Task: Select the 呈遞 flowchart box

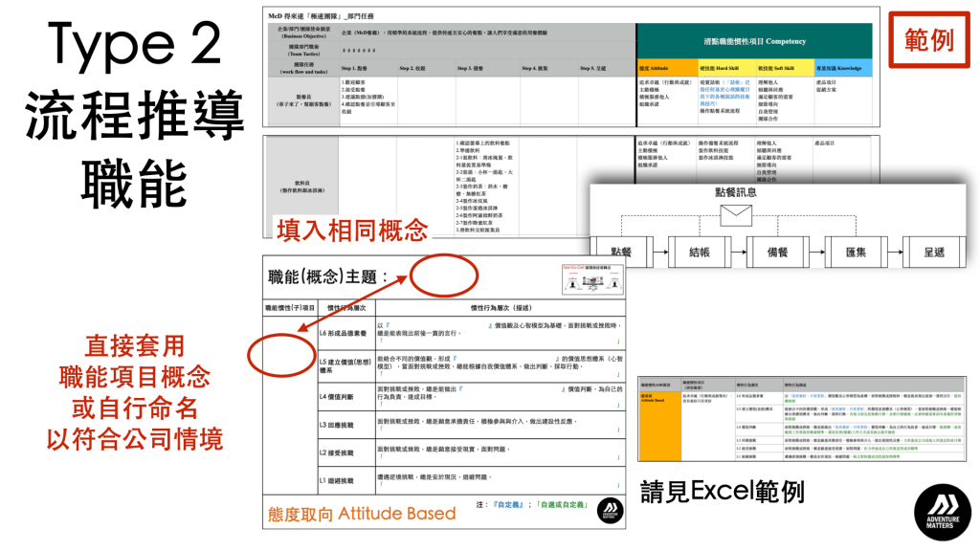Action: (x=933, y=252)
